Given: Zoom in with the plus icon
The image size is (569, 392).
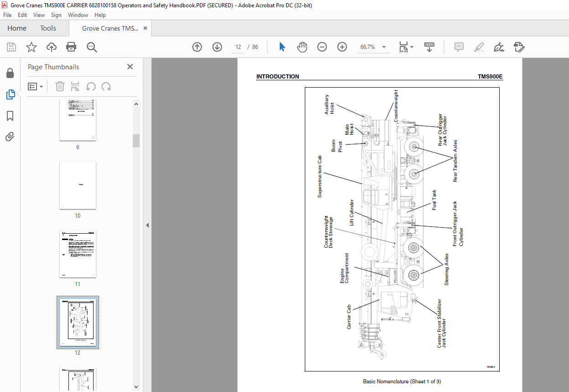Looking at the screenshot, I should (342, 47).
